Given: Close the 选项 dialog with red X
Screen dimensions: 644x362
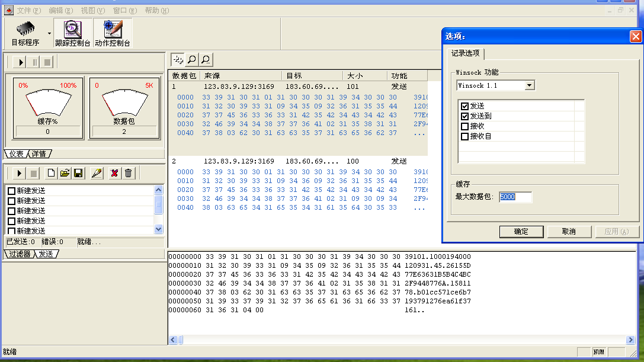Looking at the screenshot, I should (x=636, y=37).
